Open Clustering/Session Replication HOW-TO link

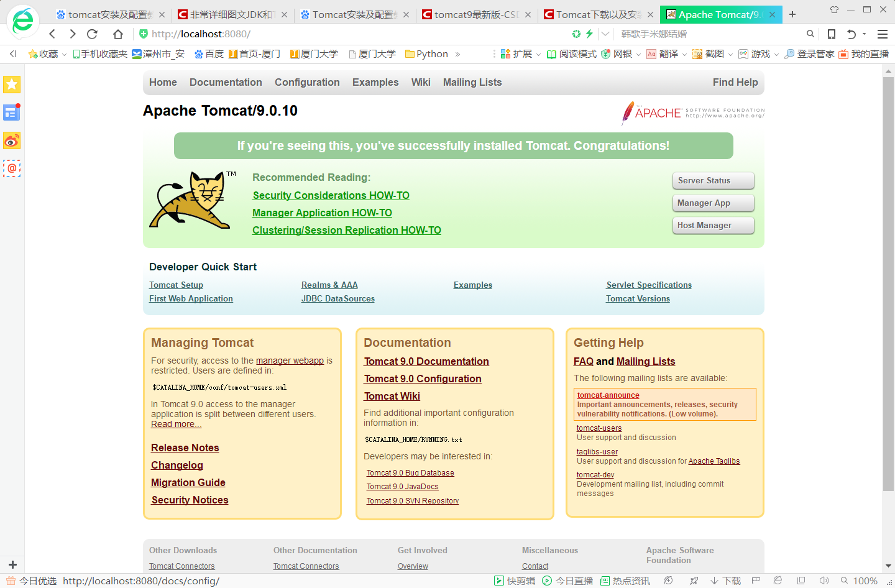tap(347, 230)
